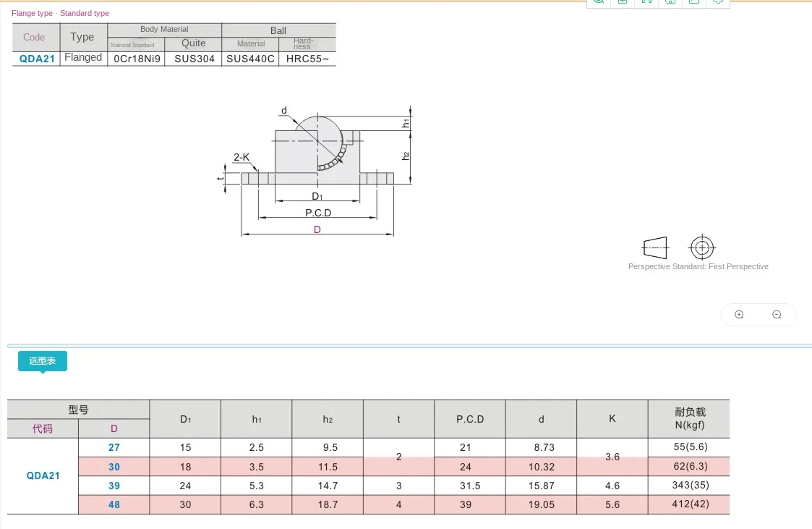Screen dimensions: 812x529
Task: Click the concentric circles projection symbol
Action: click(x=702, y=247)
